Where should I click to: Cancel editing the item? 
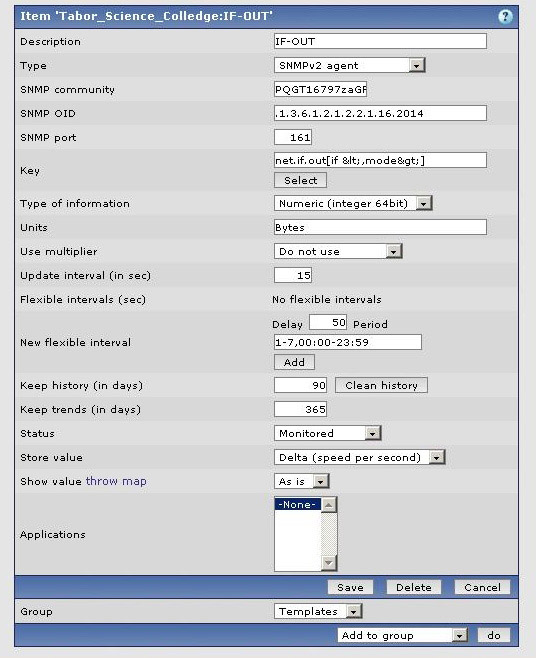pyautogui.click(x=482, y=587)
